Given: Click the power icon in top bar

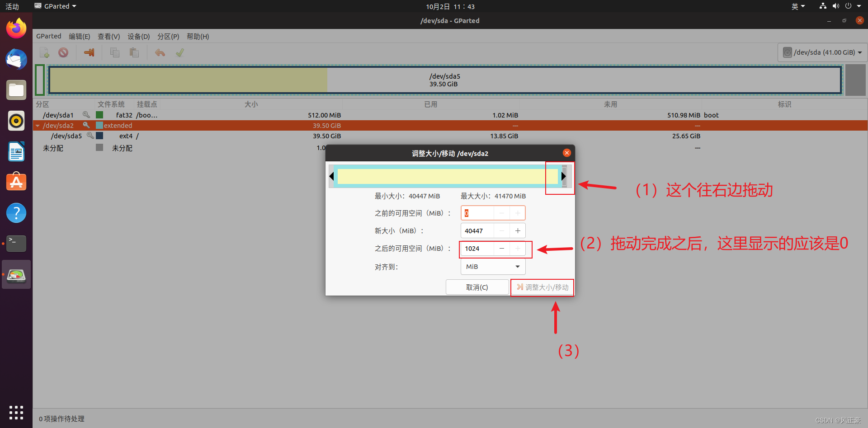Looking at the screenshot, I should [x=849, y=6].
